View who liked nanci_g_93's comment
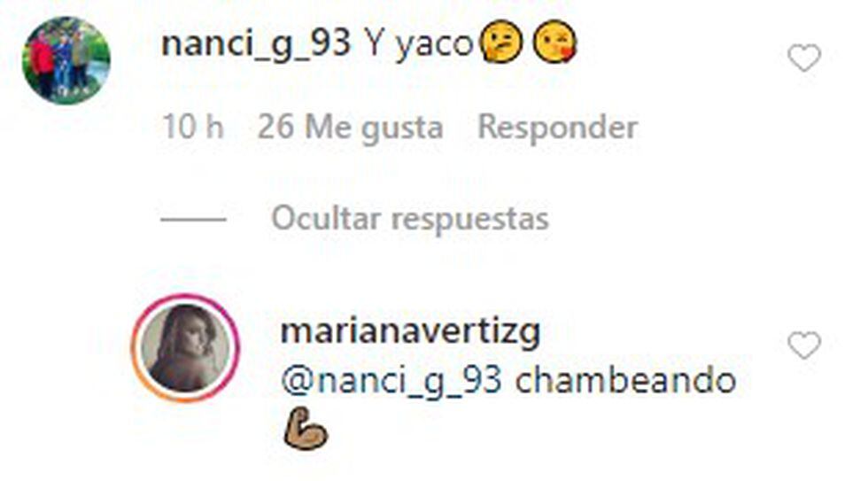This screenshot has height=481, width=868. click(x=350, y=128)
